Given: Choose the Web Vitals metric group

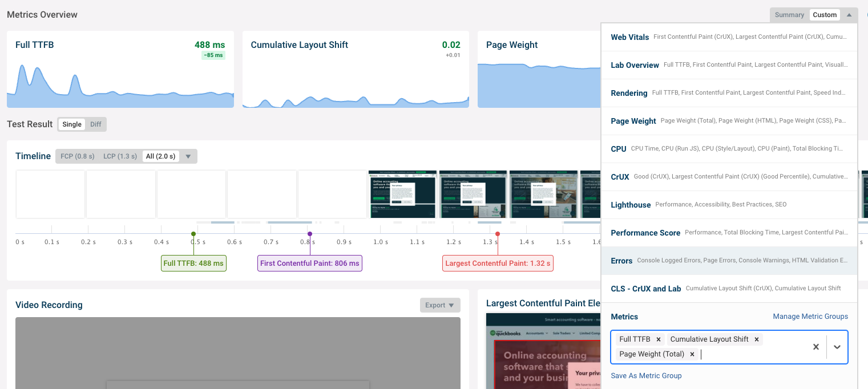Looking at the screenshot, I should pyautogui.click(x=729, y=37).
